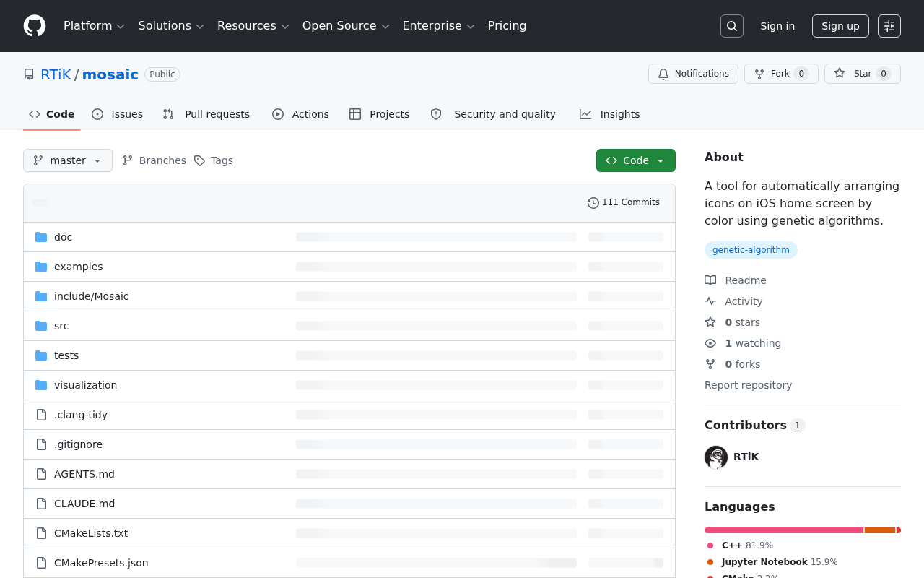Screen dimensions: 924x578
Task: Open the AGENTS.md file name
Action: [84, 474]
